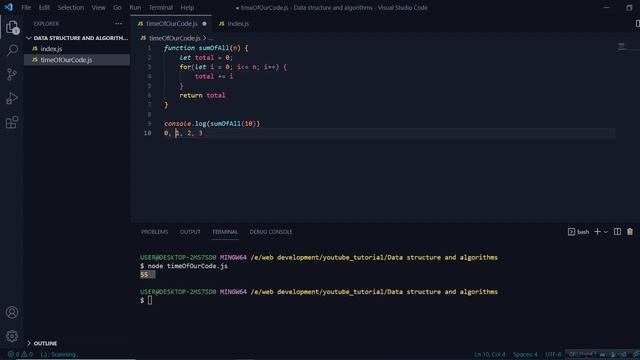Screen dimensions: 640x360
Task: Click bash terminal name label
Action: [x=583, y=232]
